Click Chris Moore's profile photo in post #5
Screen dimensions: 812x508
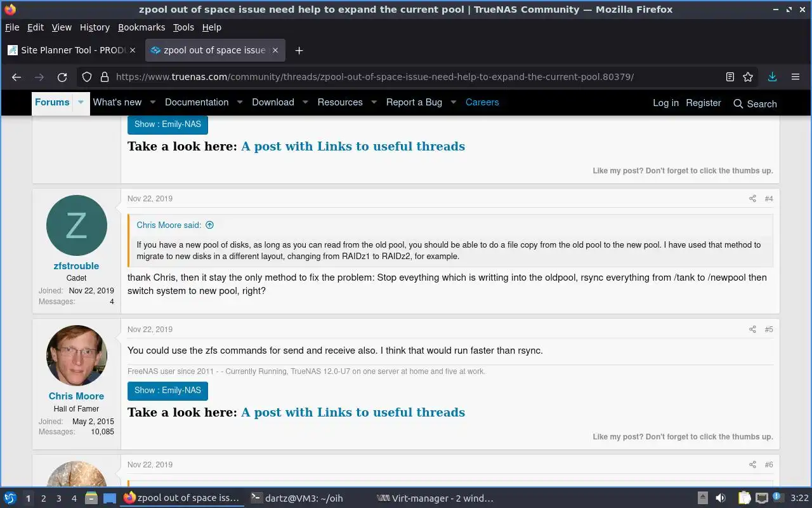(77, 356)
